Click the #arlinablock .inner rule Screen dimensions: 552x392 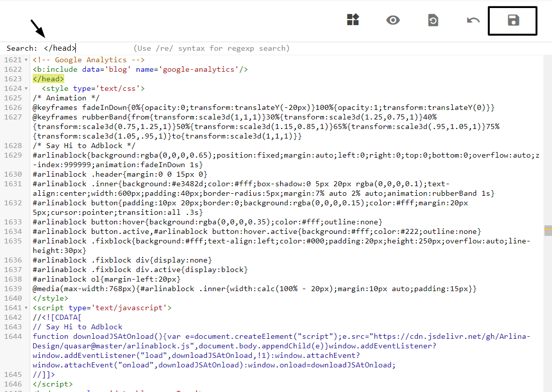[264, 189]
